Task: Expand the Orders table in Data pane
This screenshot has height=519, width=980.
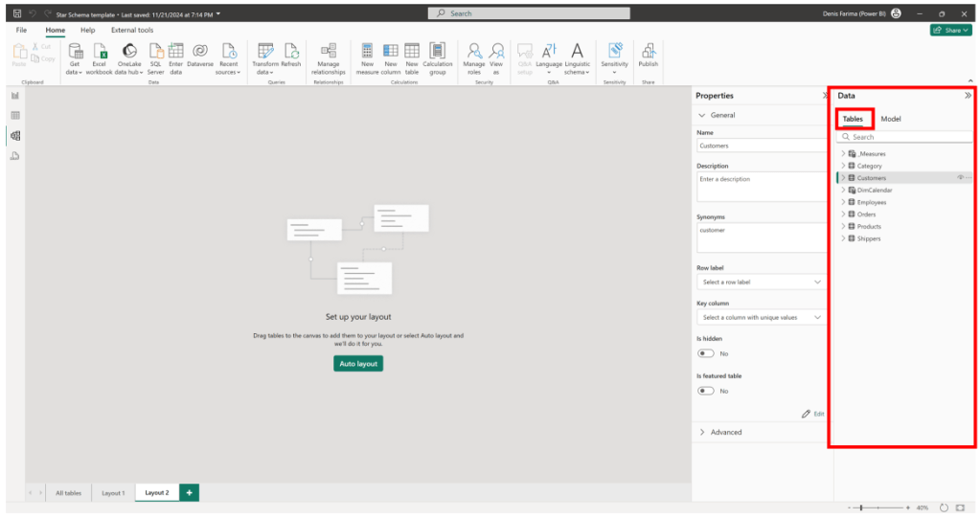Action: tap(843, 214)
